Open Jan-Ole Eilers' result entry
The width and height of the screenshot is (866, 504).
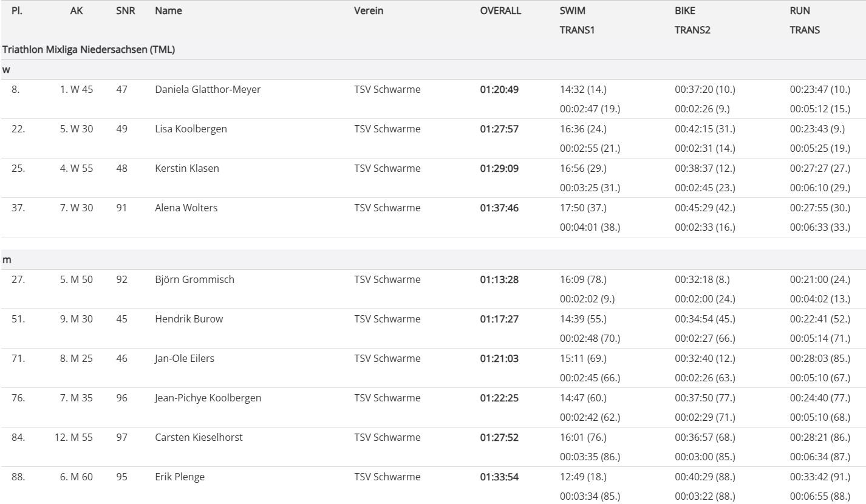pyautogui.click(x=185, y=358)
